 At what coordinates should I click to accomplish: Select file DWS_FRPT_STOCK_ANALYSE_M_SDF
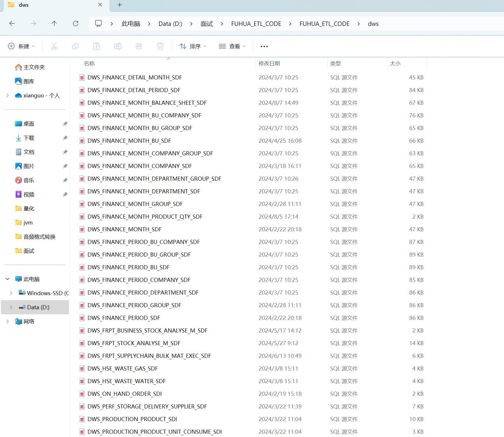134,343
